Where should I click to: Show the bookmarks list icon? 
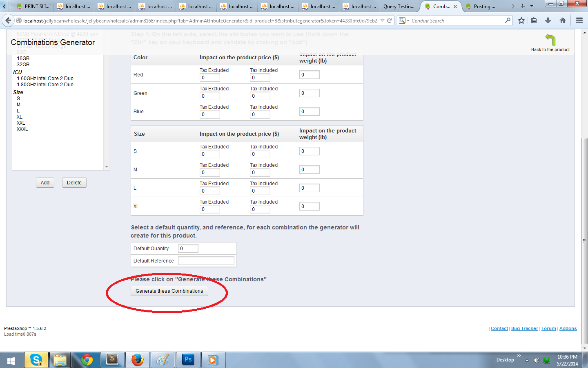534,20
